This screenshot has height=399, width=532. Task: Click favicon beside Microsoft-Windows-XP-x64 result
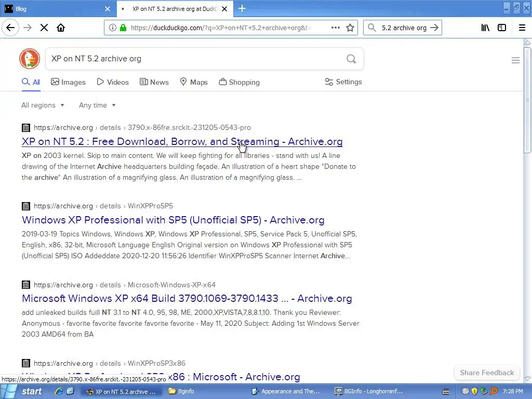point(26,285)
